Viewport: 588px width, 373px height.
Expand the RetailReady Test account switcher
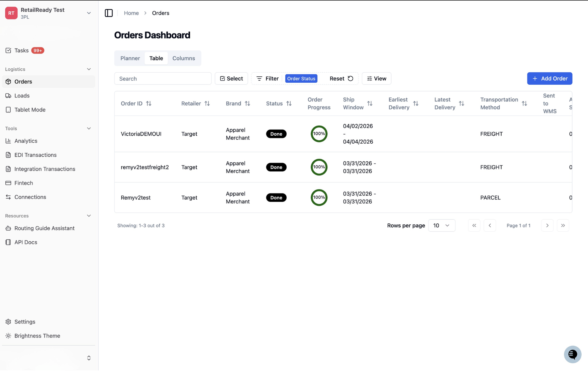pos(89,13)
